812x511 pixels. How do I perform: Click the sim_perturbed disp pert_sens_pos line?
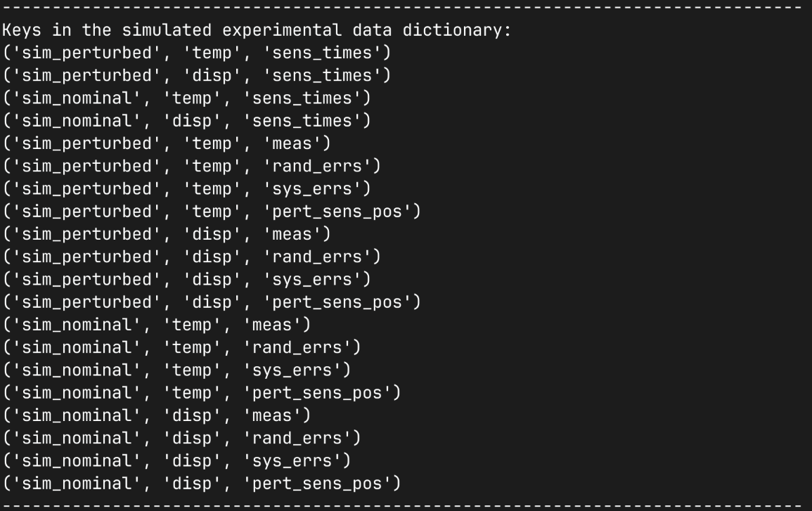pos(212,302)
